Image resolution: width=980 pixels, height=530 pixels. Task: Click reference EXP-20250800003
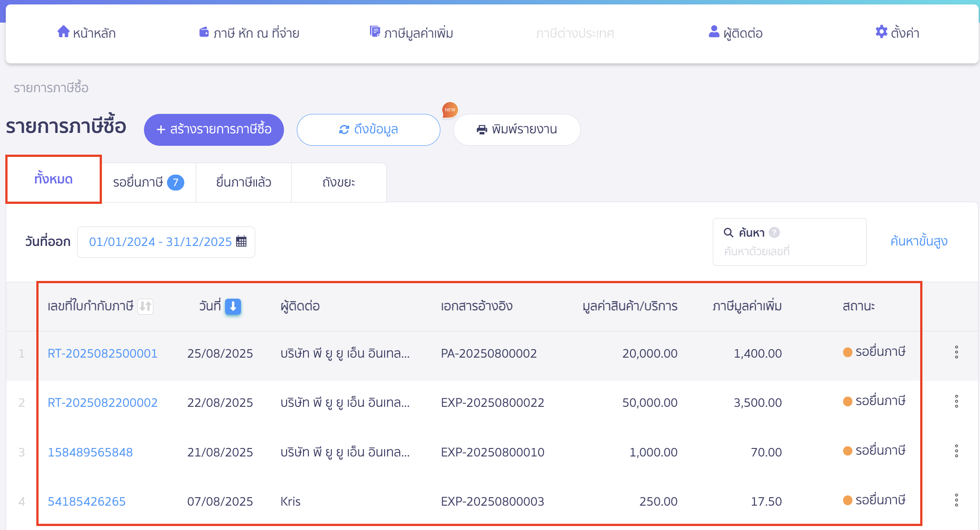(492, 501)
